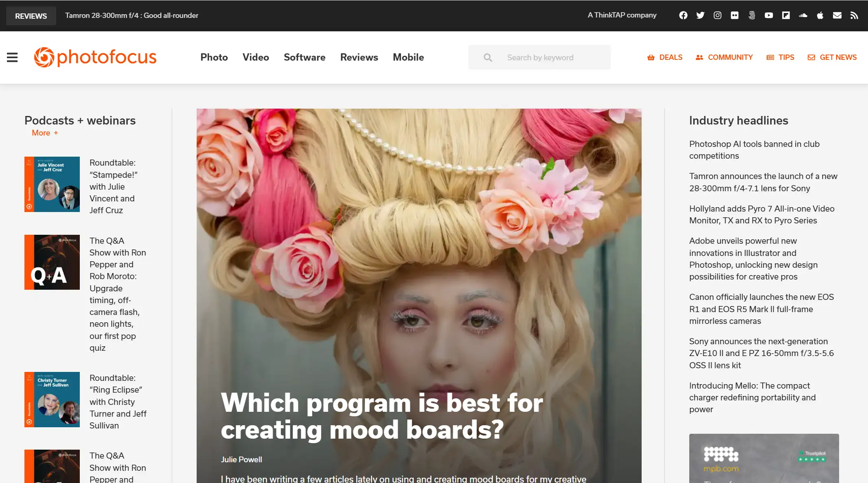This screenshot has height=483, width=868.
Task: Open 'Which program is best for creating mood boards?'
Action: (x=382, y=416)
